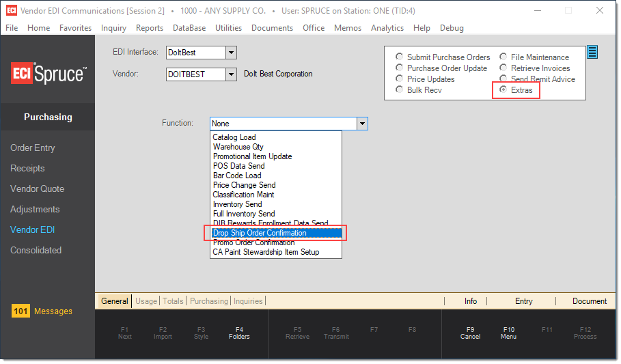Viewport: 621px width, 364px height.
Task: Click the ECi application icon in title bar
Action: point(11,11)
